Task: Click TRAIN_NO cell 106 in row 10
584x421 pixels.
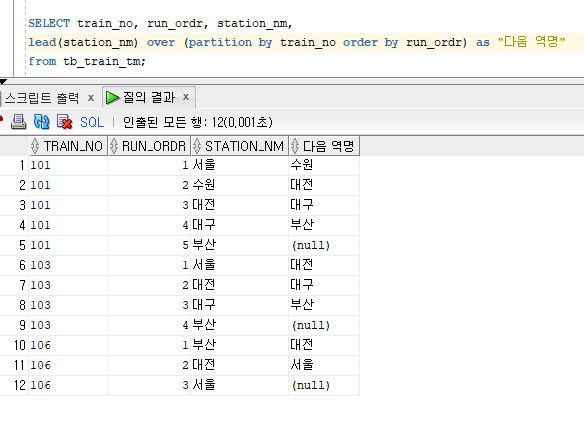Action: 68,345
